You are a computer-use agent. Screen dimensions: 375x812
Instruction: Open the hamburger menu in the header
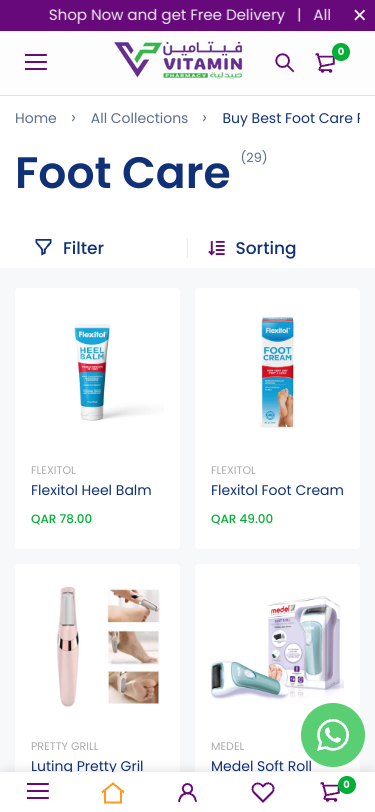pos(36,62)
